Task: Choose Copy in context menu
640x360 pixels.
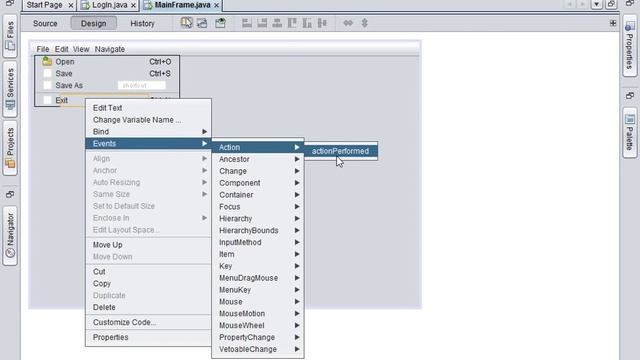Action: 148,283
